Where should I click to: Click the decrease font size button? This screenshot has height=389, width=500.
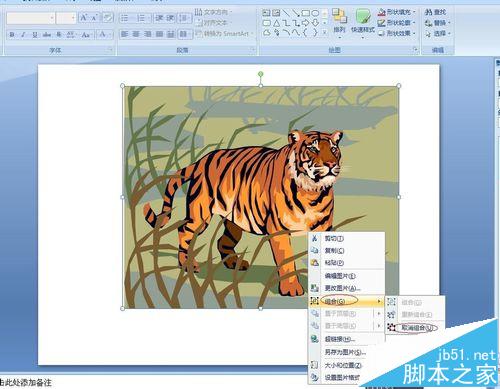[x=95, y=18]
